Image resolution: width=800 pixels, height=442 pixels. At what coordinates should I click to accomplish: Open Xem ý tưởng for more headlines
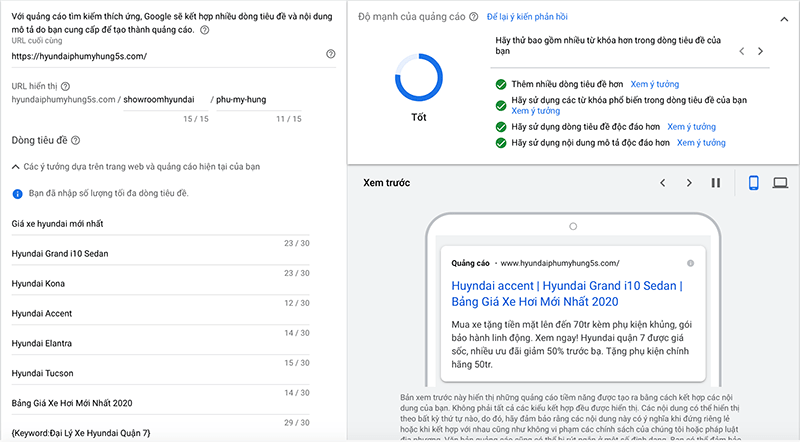coord(655,84)
